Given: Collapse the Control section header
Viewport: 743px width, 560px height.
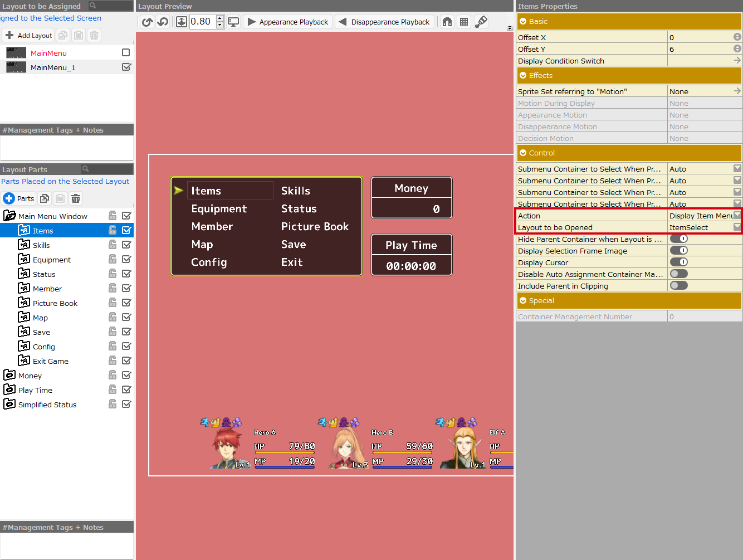Looking at the screenshot, I should pos(523,153).
